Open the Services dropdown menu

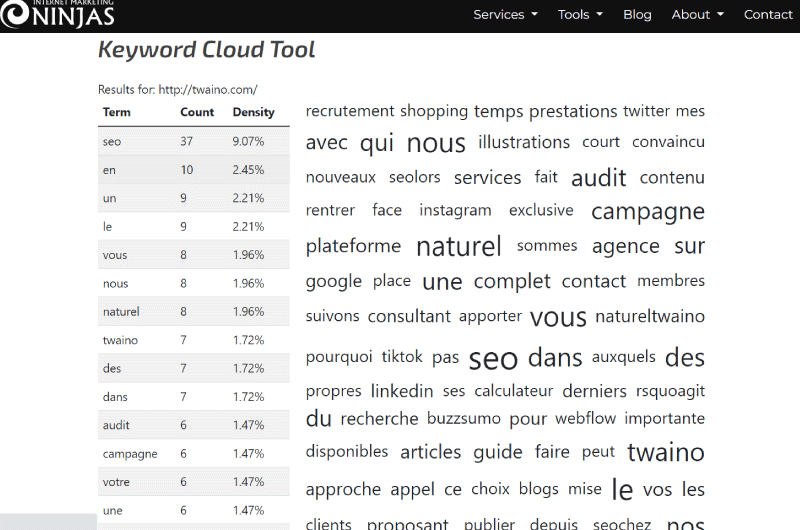(505, 15)
